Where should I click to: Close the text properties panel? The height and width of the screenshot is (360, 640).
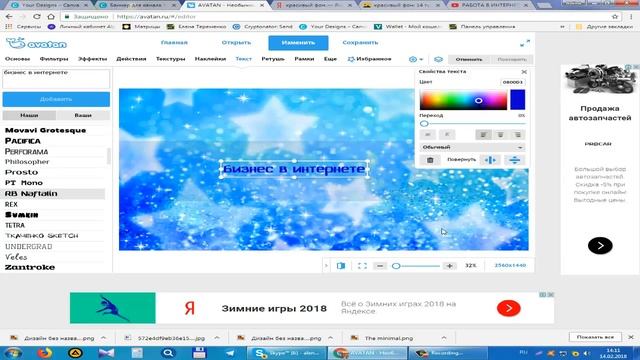pyautogui.click(x=524, y=72)
